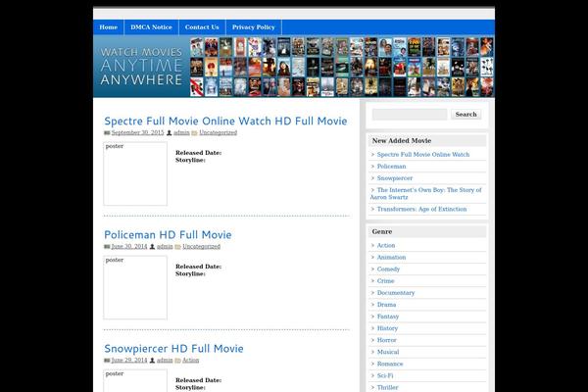Open Transformers: Age of Extinction sidebar link
588x392 pixels.
click(x=421, y=210)
